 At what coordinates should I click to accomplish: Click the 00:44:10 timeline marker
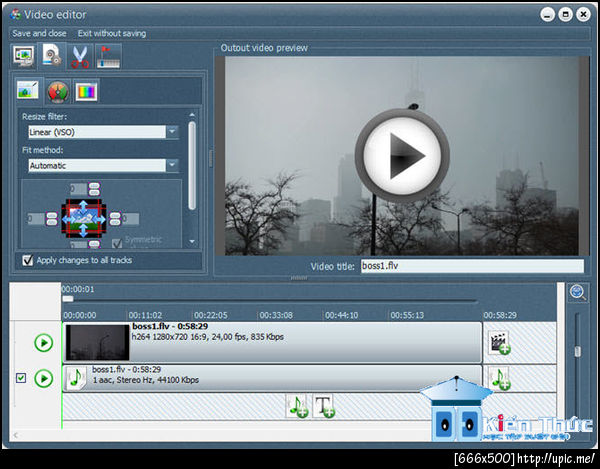341,315
